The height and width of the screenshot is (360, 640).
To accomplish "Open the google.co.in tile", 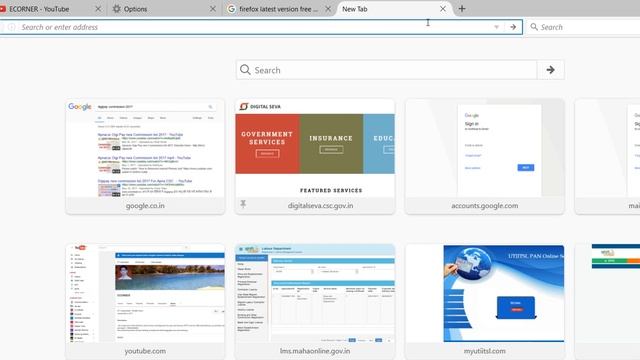I will click(x=145, y=156).
